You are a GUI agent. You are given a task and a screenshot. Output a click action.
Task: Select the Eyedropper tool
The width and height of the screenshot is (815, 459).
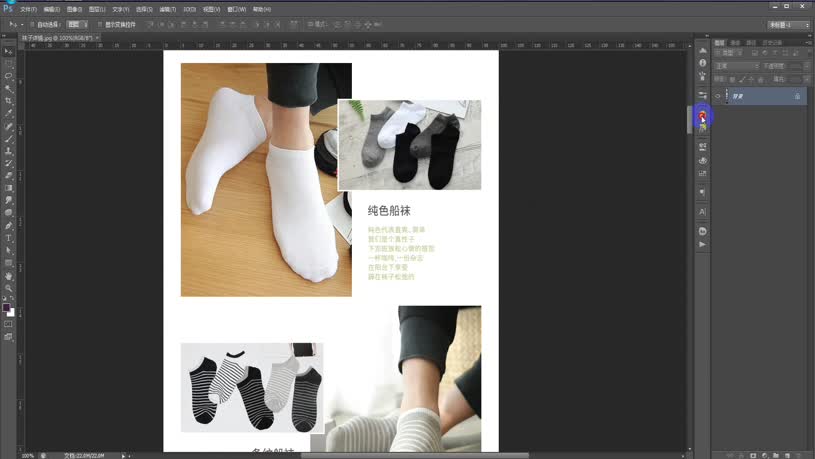pyautogui.click(x=8, y=113)
